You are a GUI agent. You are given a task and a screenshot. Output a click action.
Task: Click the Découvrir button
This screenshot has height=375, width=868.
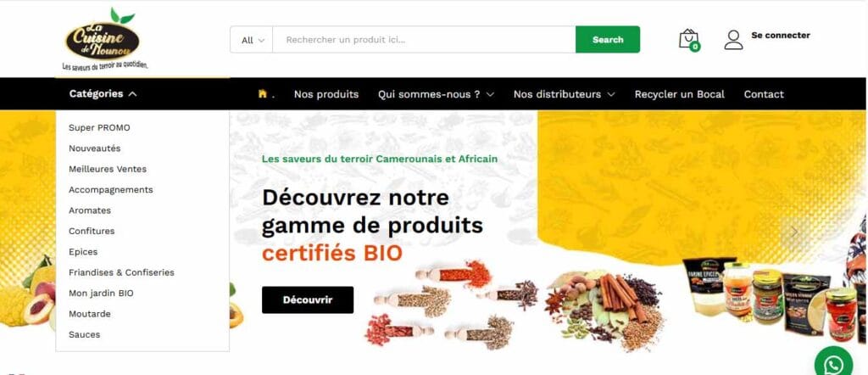[307, 299]
